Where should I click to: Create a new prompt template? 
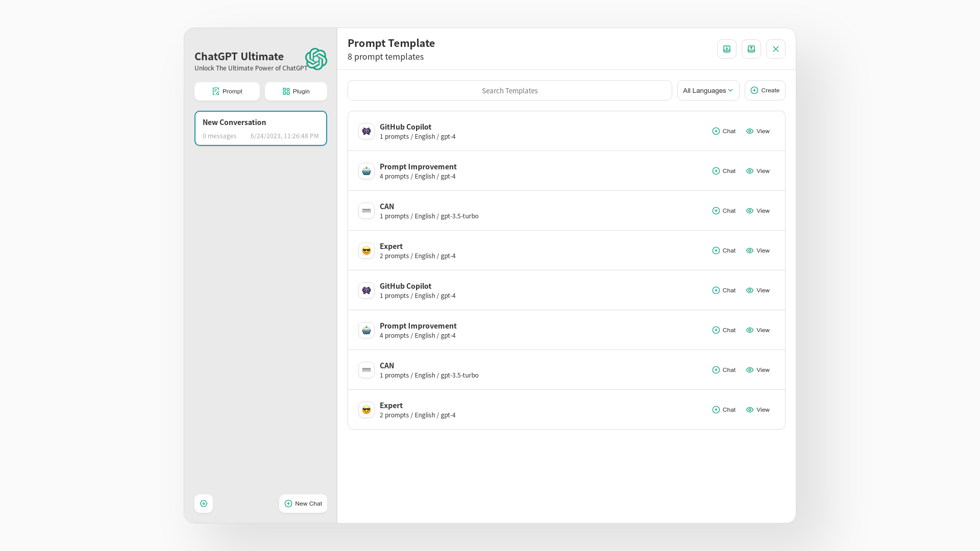[x=765, y=90]
